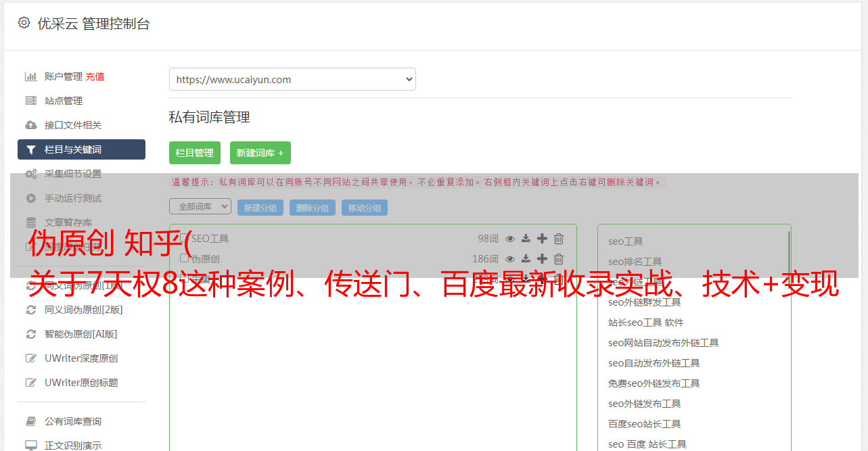Add keywords to 伪原创 with plus icon

[542, 259]
